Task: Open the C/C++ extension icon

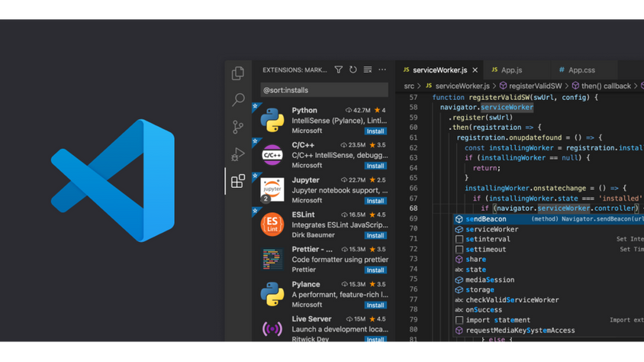Action: tap(272, 155)
